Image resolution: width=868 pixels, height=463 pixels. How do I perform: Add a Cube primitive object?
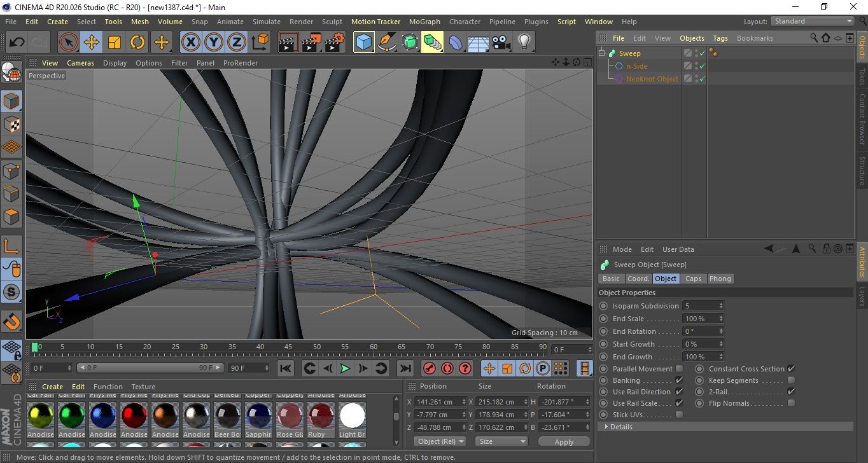pos(363,43)
